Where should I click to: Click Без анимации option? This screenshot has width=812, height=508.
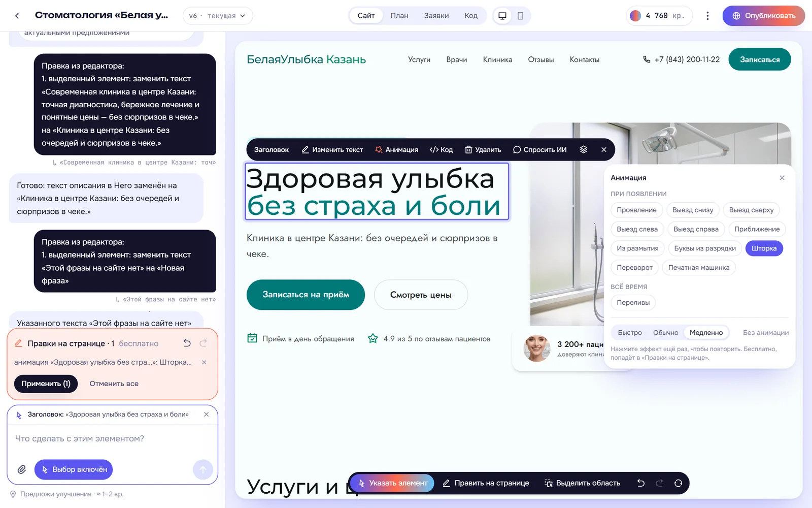[x=765, y=333]
